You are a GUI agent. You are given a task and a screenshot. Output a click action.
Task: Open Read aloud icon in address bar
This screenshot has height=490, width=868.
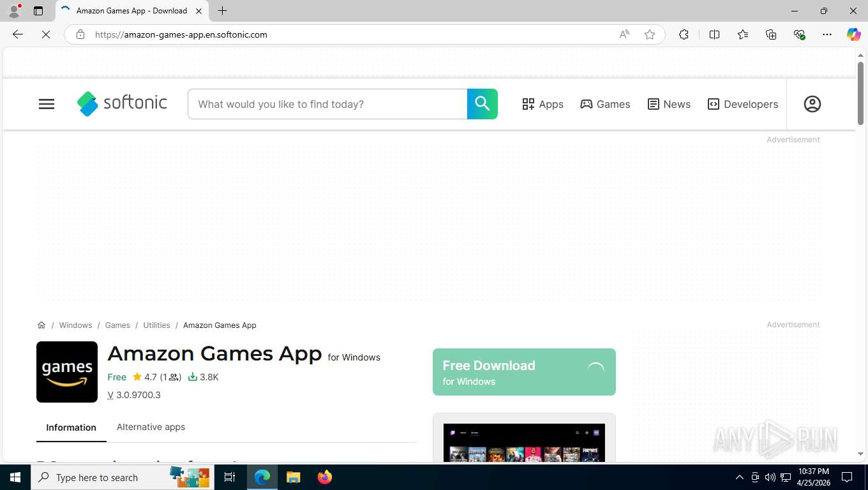pos(624,34)
